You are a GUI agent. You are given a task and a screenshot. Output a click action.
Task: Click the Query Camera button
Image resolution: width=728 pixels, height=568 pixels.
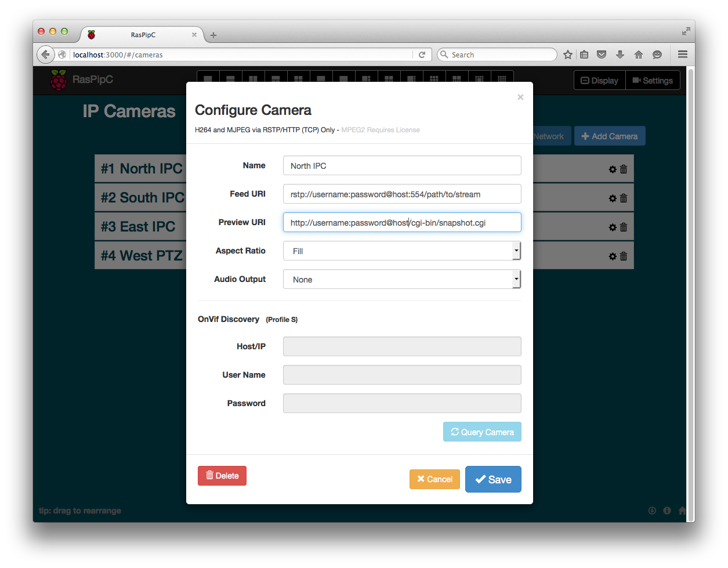point(482,432)
